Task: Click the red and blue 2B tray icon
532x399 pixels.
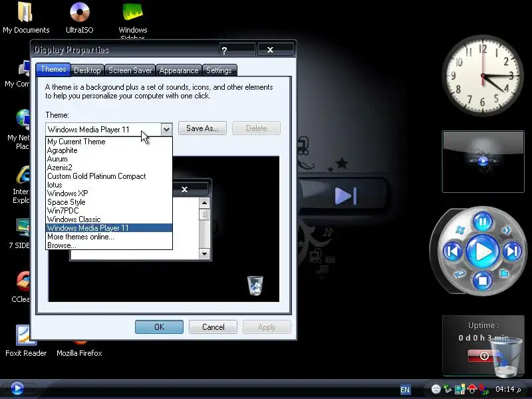Action: pos(483,389)
